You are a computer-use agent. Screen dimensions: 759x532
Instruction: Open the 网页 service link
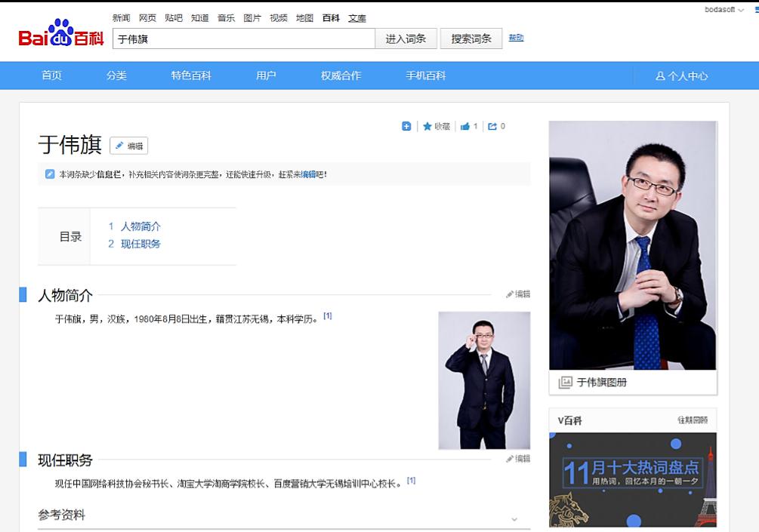click(147, 18)
